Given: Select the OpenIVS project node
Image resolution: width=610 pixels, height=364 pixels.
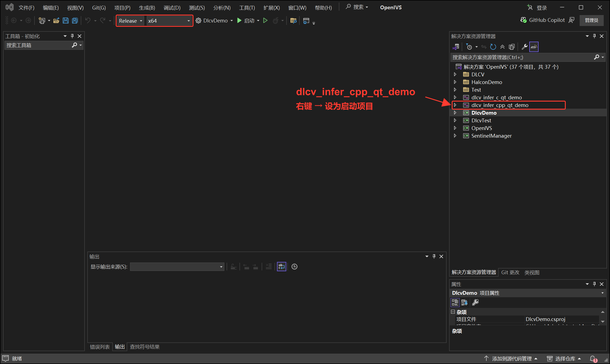Looking at the screenshot, I should click(482, 128).
